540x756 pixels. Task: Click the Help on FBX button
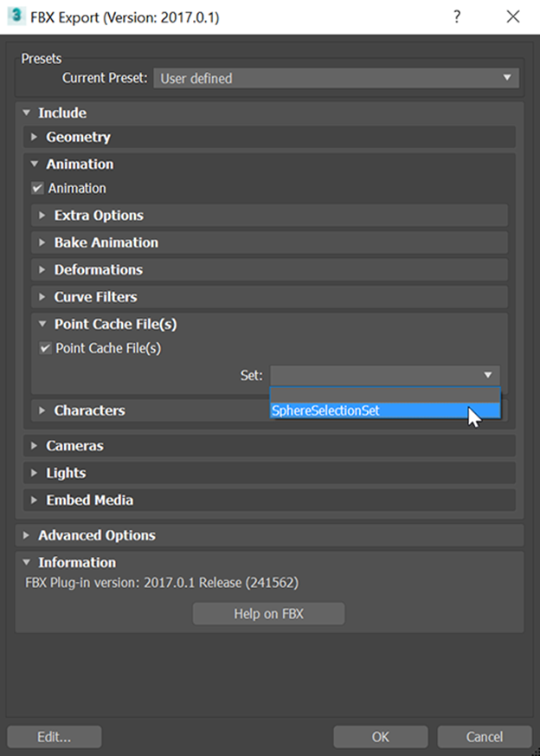click(269, 614)
